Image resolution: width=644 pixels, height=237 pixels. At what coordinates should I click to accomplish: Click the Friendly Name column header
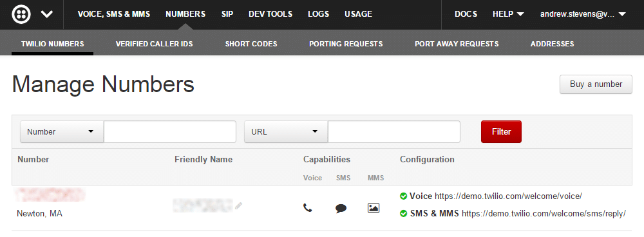204,159
